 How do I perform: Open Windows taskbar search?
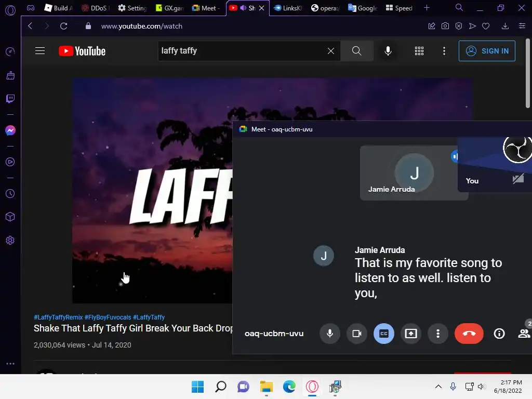[x=220, y=387]
